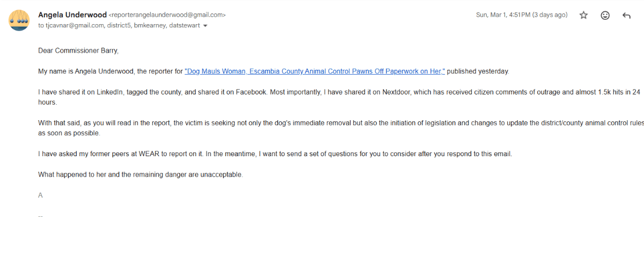
Task: Click sender name Angela Underwood
Action: [x=72, y=15]
